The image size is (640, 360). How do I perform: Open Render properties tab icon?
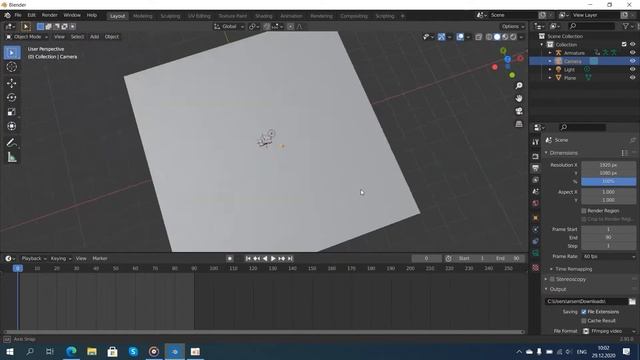click(536, 156)
